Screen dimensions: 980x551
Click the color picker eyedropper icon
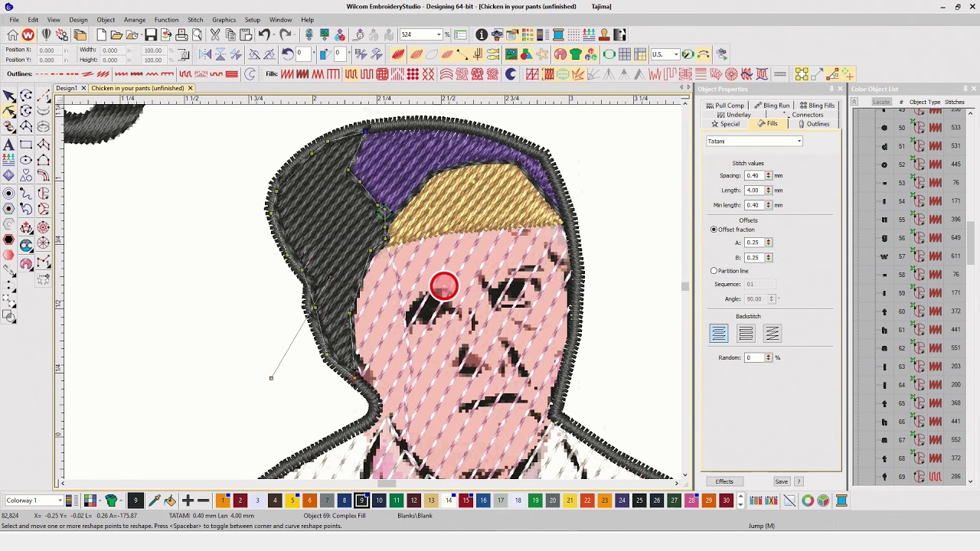click(x=154, y=500)
